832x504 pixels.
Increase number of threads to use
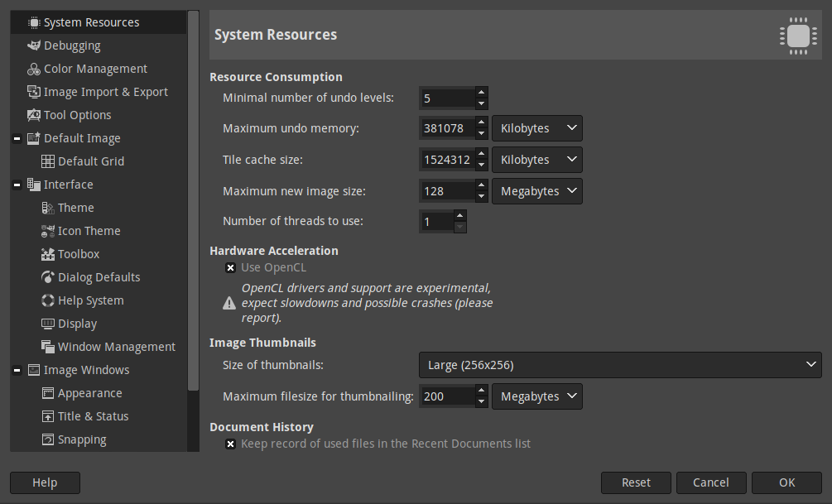460,215
